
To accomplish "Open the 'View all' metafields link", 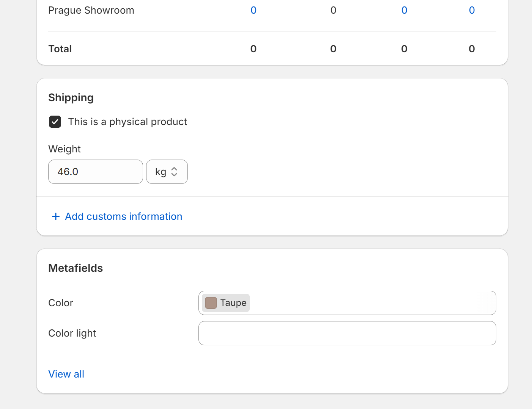I will [x=66, y=374].
